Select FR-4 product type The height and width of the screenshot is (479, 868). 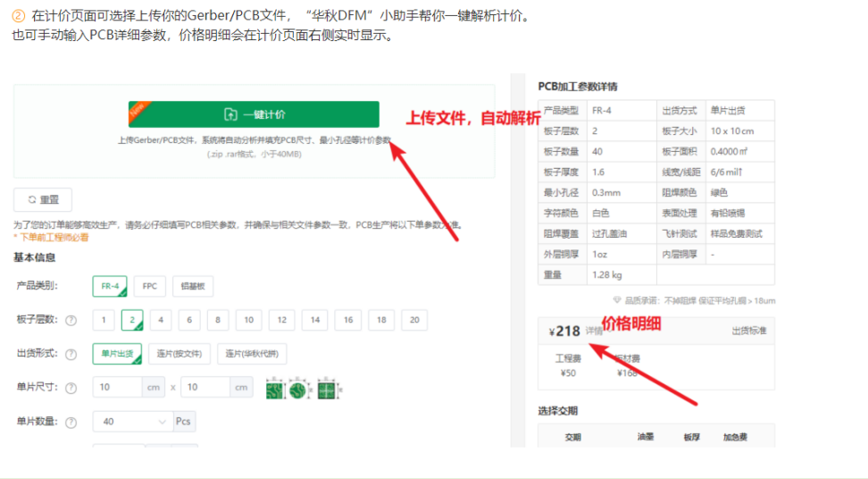[110, 286]
